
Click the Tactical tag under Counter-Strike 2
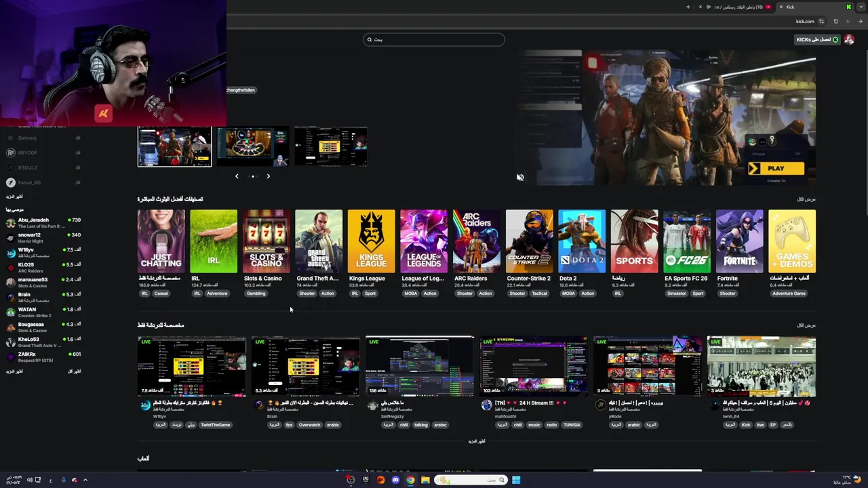pyautogui.click(x=539, y=293)
